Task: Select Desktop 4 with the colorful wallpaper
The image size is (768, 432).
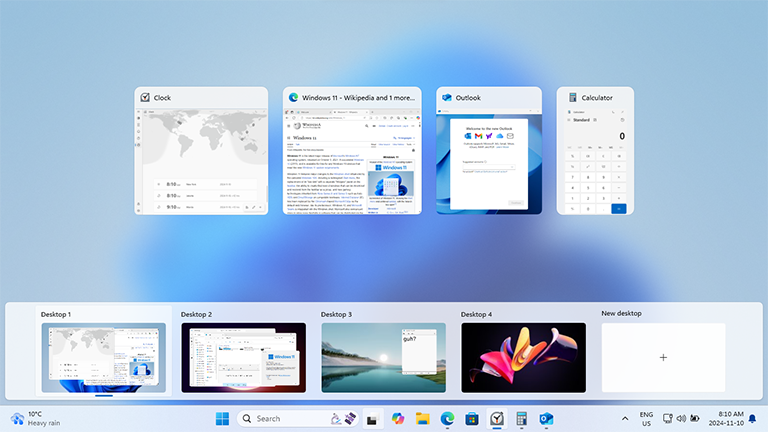Action: coord(523,357)
